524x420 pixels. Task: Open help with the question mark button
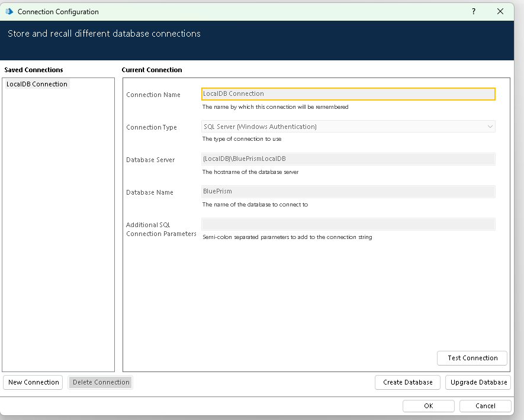point(473,12)
